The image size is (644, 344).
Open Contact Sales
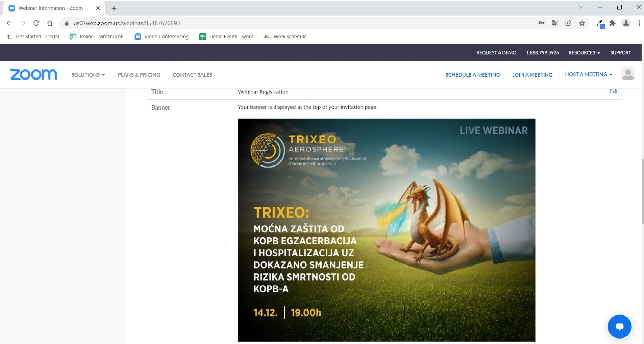pyautogui.click(x=192, y=75)
